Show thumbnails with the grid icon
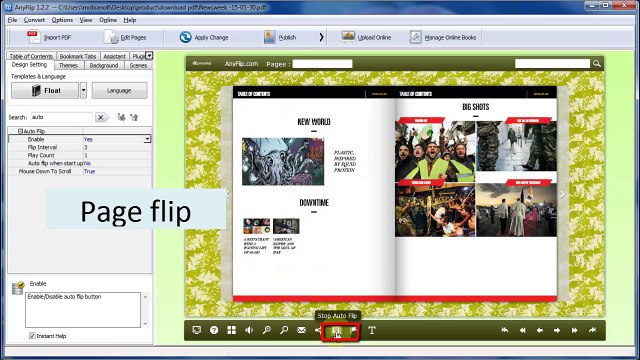 click(231, 330)
